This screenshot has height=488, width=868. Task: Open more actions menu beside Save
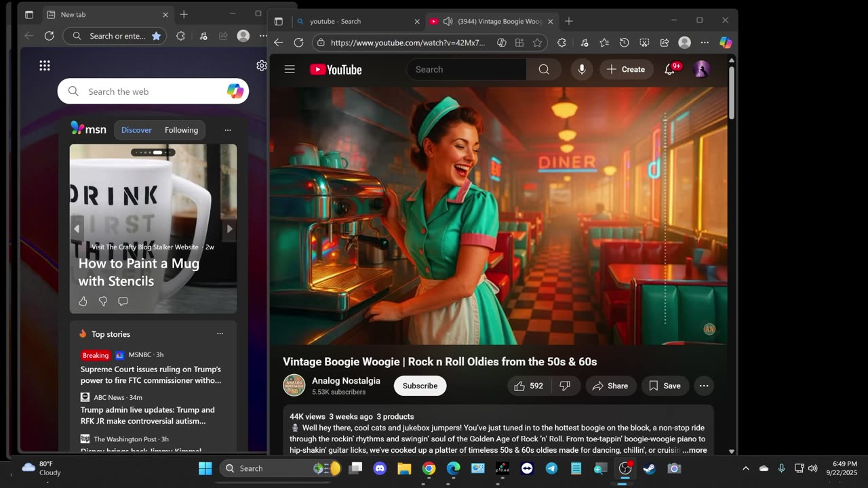coord(704,386)
